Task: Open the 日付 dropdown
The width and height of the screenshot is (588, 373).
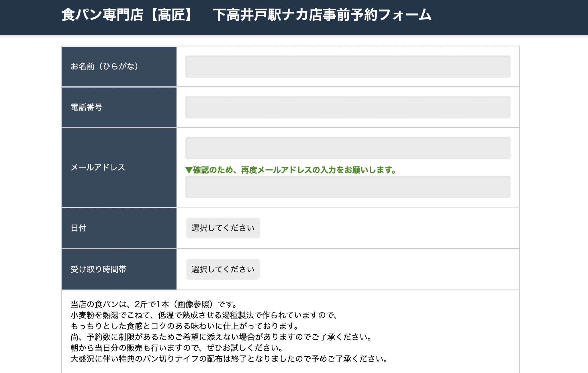Action: click(223, 228)
